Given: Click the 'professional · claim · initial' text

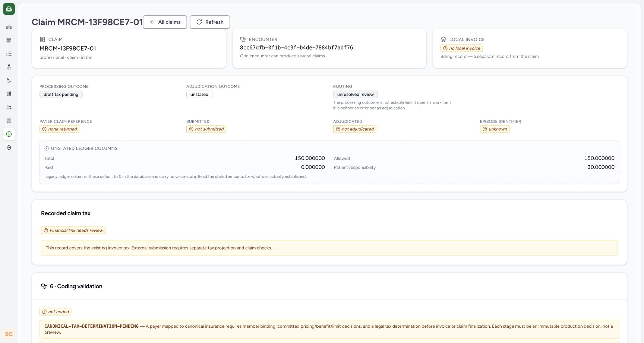Looking at the screenshot, I should click(x=66, y=57).
